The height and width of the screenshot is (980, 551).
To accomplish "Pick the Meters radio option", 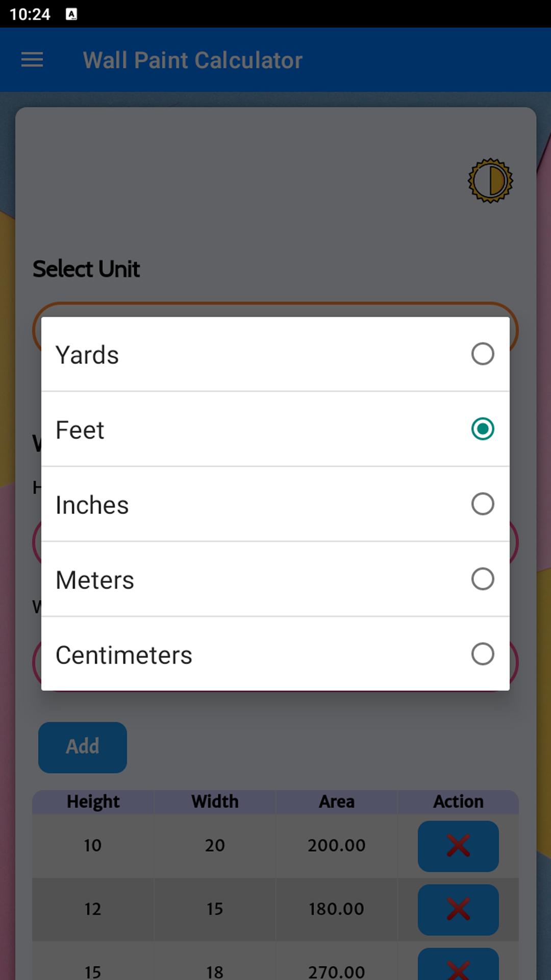I will 482,579.
